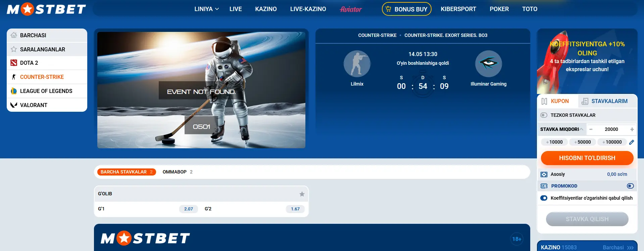The image size is (644, 251).
Task: Expand the Liniya dropdown menu
Action: (207, 9)
